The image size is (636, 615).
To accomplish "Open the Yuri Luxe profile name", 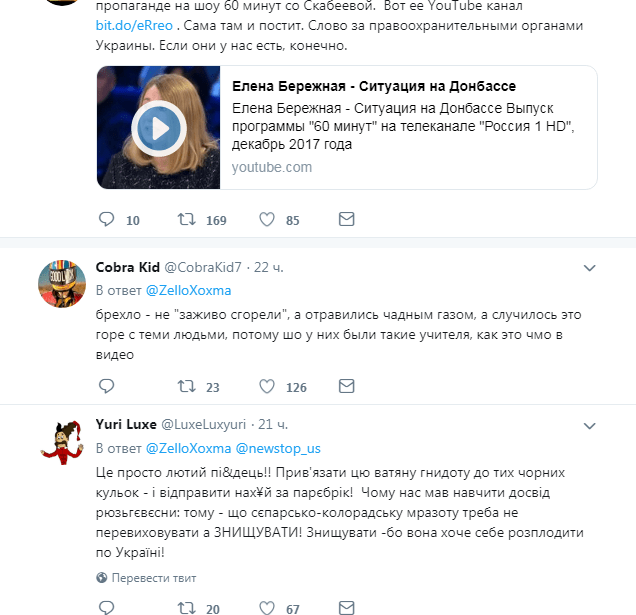I will (126, 424).
